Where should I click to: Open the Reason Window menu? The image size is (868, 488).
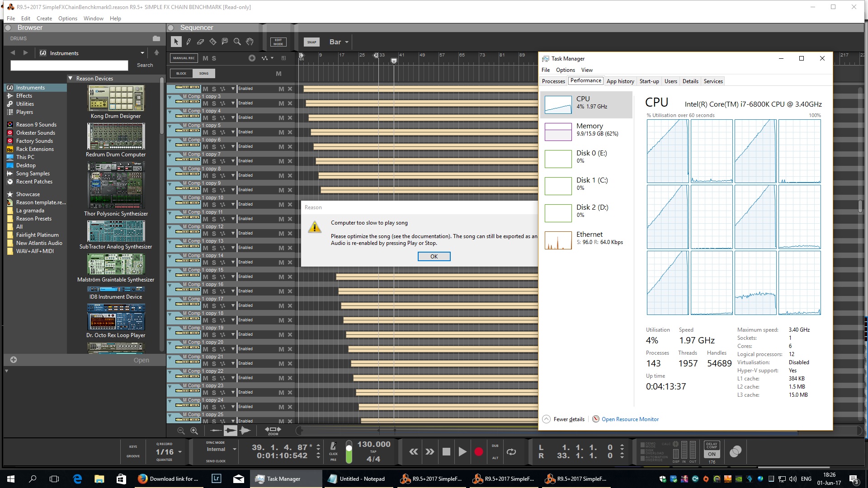(93, 19)
